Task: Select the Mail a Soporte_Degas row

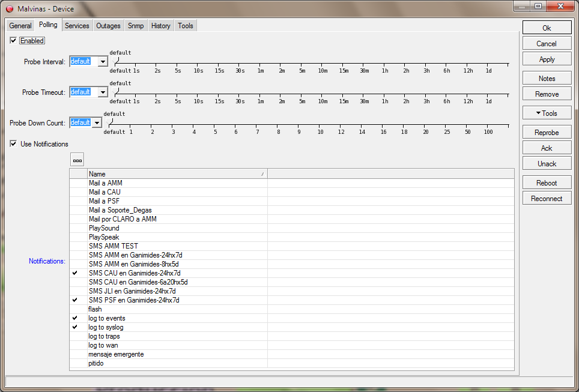Action: [x=292, y=210]
